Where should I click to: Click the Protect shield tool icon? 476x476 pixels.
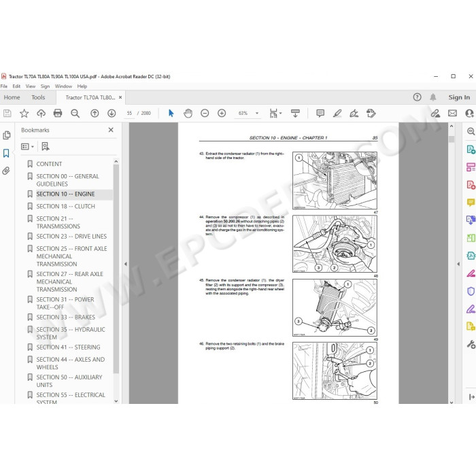(471, 292)
